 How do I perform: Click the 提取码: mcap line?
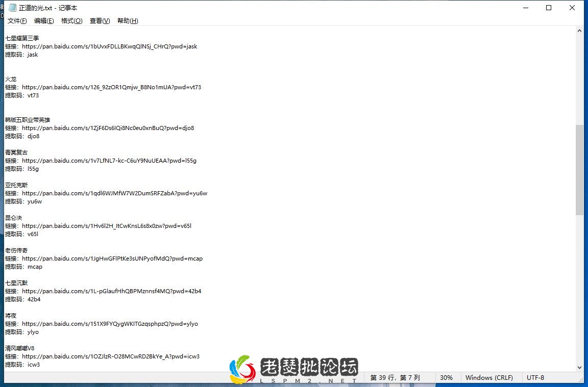23,267
